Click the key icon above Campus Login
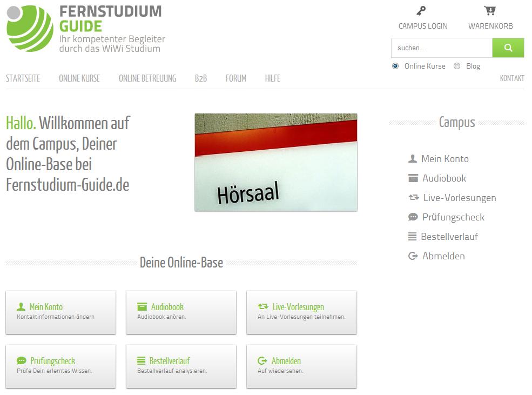 [x=421, y=11]
